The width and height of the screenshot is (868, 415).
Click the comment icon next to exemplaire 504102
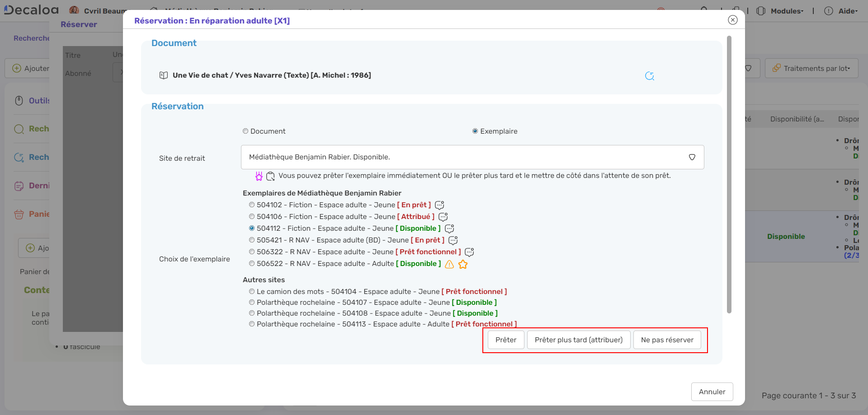439,205
